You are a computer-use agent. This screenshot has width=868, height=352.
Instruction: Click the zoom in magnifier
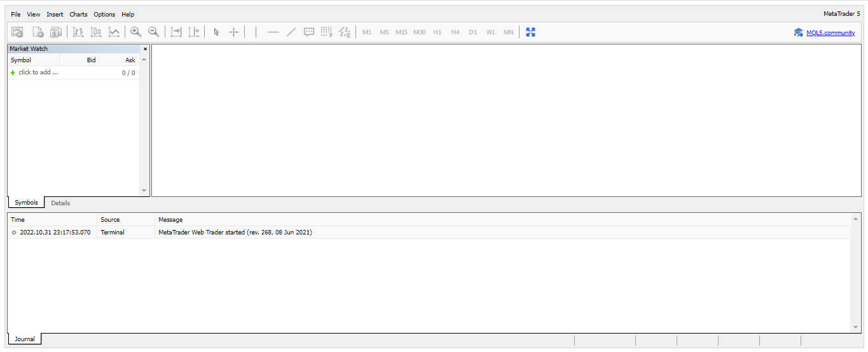tap(136, 32)
